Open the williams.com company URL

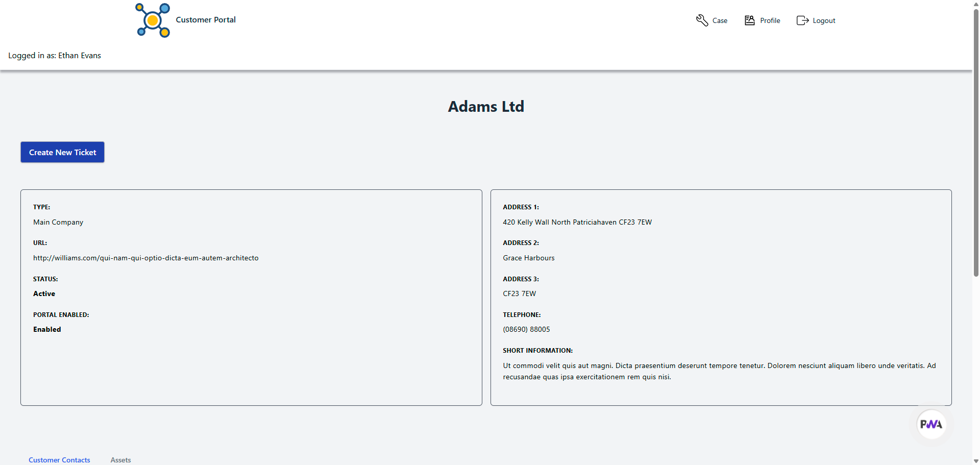[145, 258]
